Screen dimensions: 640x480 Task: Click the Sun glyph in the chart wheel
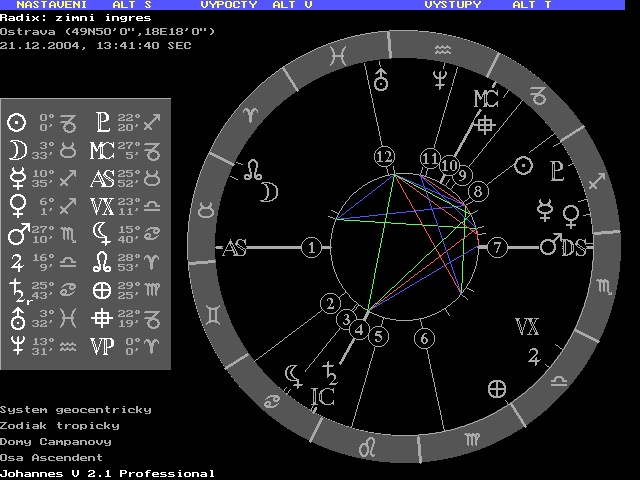pos(523,165)
